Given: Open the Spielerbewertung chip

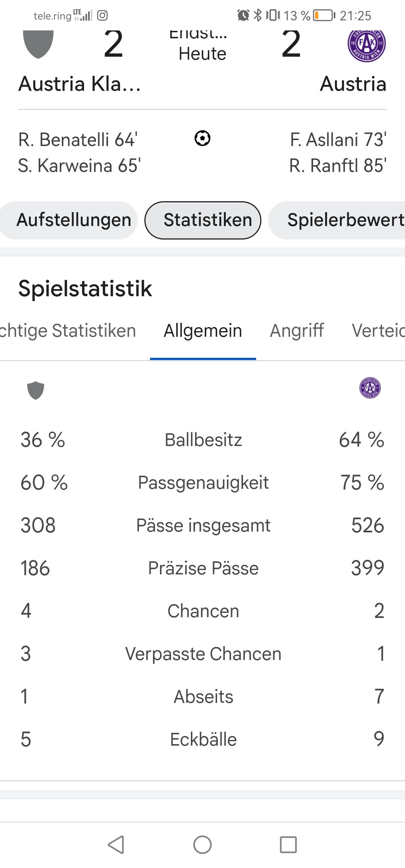Looking at the screenshot, I should pos(337,220).
